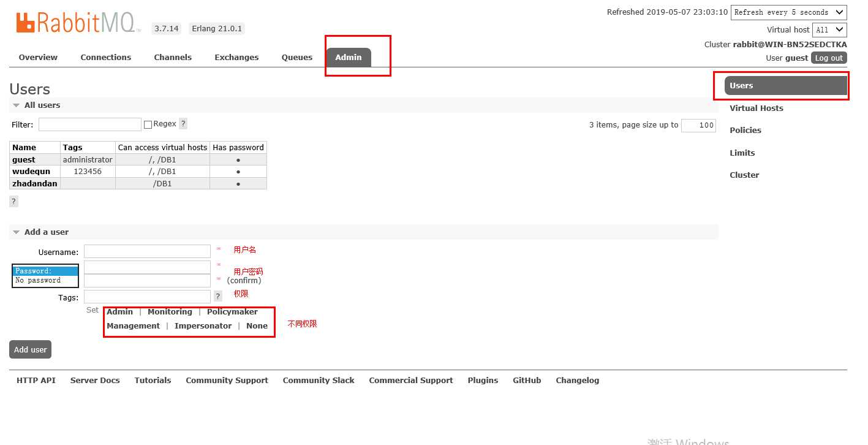The width and height of the screenshot is (868, 445).
Task: Set the tag to Management
Action: (x=133, y=326)
